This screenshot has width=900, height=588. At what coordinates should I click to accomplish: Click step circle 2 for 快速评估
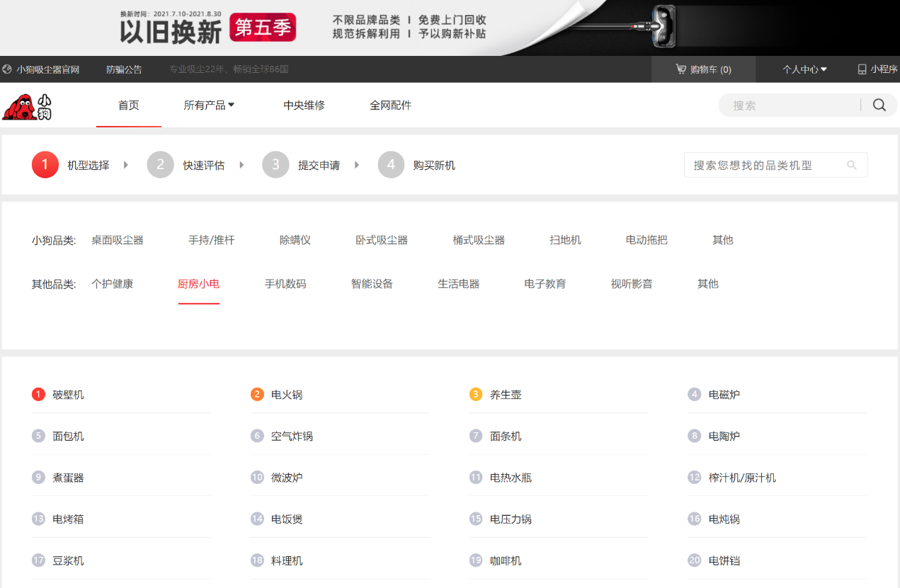(160, 164)
